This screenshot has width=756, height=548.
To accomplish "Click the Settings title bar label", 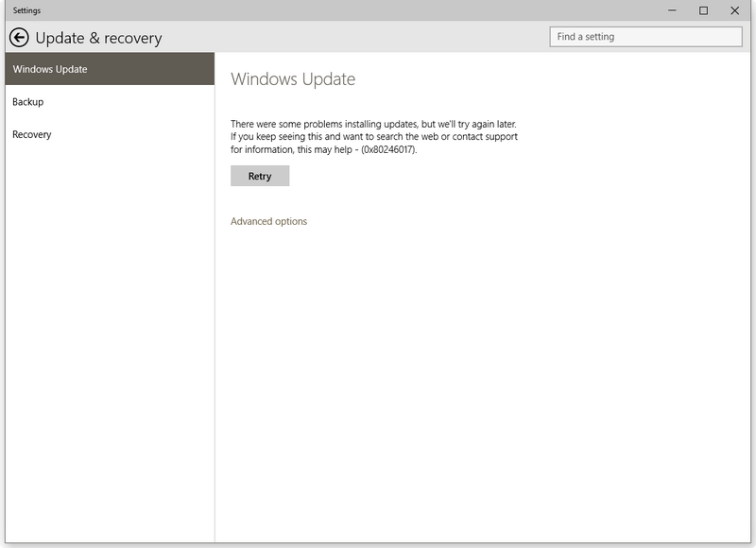I will click(x=26, y=10).
